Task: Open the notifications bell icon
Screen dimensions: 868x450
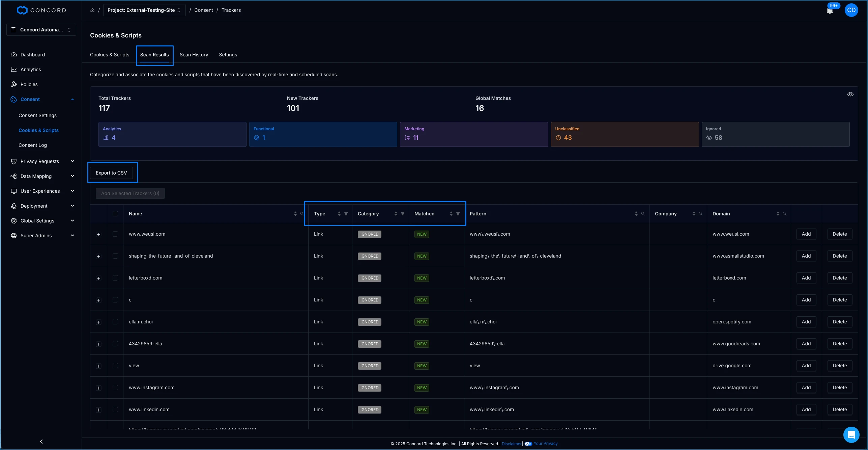Action: (830, 10)
